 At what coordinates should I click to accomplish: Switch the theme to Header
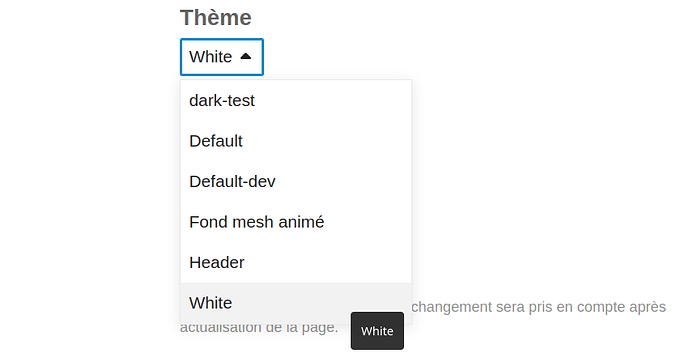(x=296, y=263)
